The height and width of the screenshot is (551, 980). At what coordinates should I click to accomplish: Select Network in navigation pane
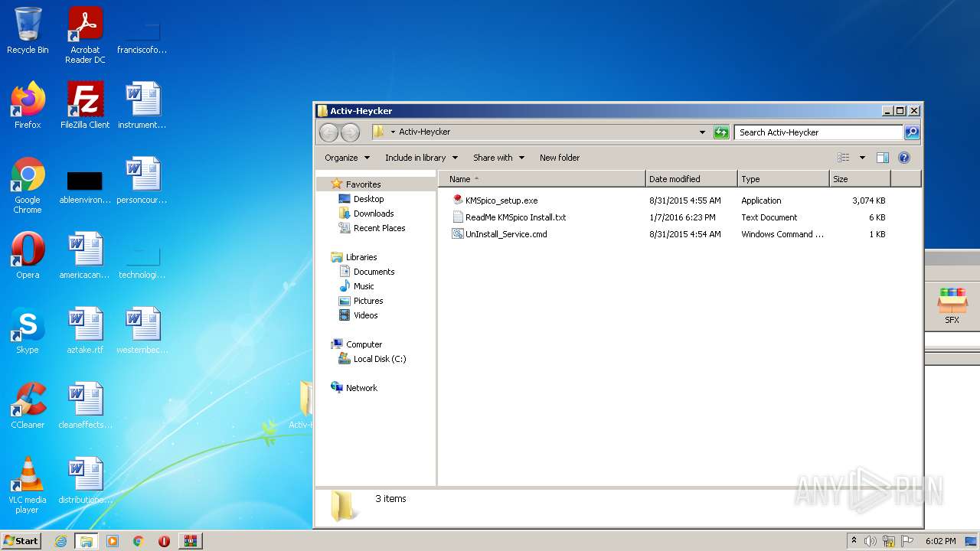click(361, 388)
